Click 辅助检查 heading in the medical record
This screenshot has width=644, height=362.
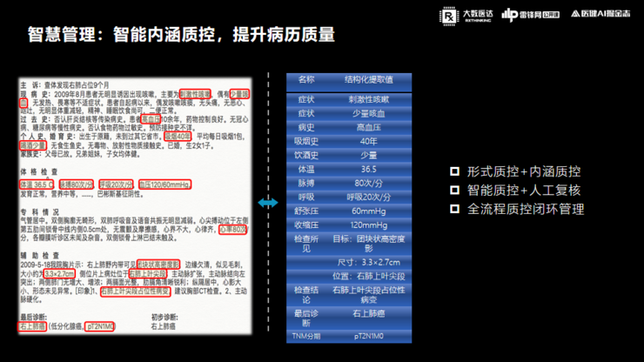coord(40,256)
